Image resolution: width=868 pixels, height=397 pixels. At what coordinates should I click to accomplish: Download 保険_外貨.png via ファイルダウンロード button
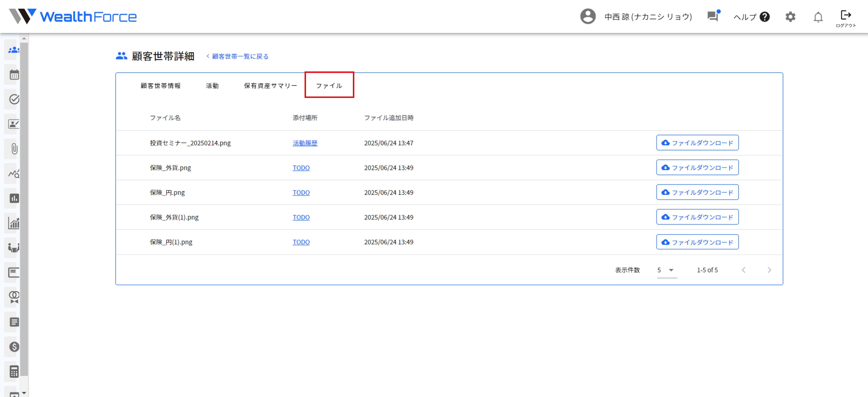pyautogui.click(x=697, y=167)
